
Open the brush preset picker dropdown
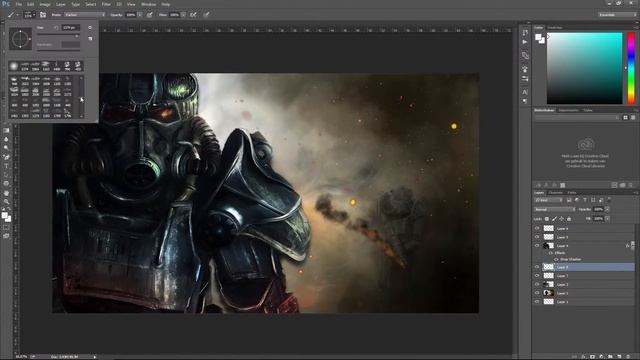(x=28, y=15)
